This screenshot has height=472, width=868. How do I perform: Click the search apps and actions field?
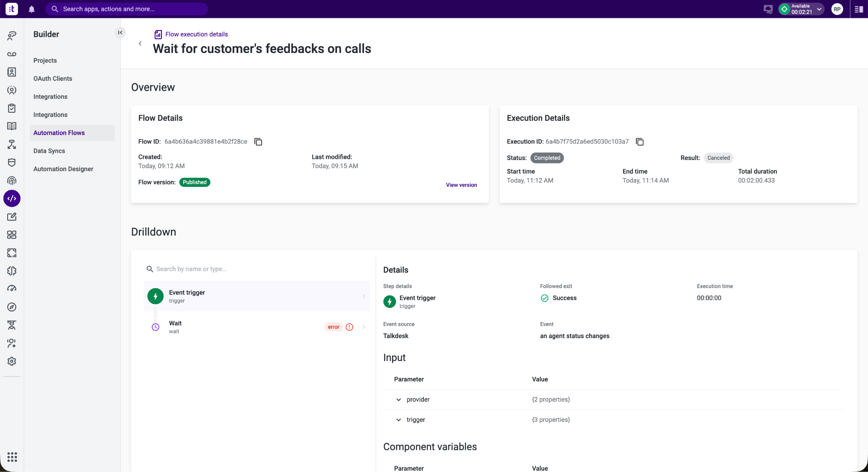126,9
